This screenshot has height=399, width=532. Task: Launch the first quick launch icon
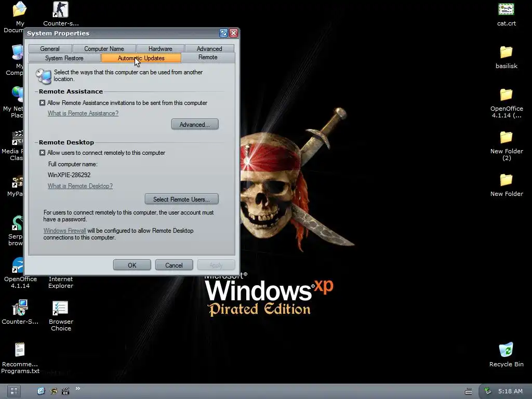(41, 391)
